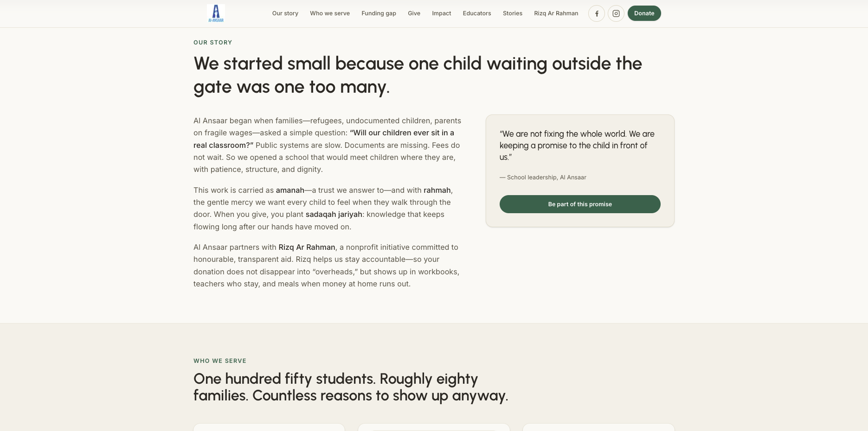Viewport: 868px width, 431px height.
Task: Select the Give nav item
Action: coord(414,13)
